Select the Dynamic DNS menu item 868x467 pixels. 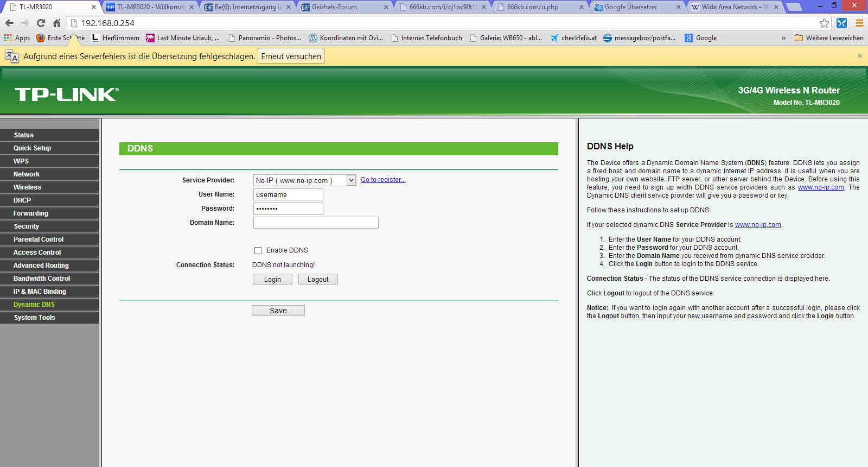(x=49, y=305)
